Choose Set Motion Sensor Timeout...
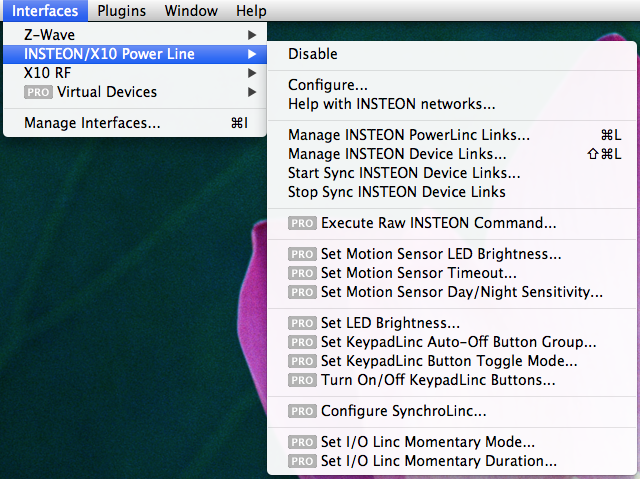This screenshot has height=479, width=640. point(452,273)
